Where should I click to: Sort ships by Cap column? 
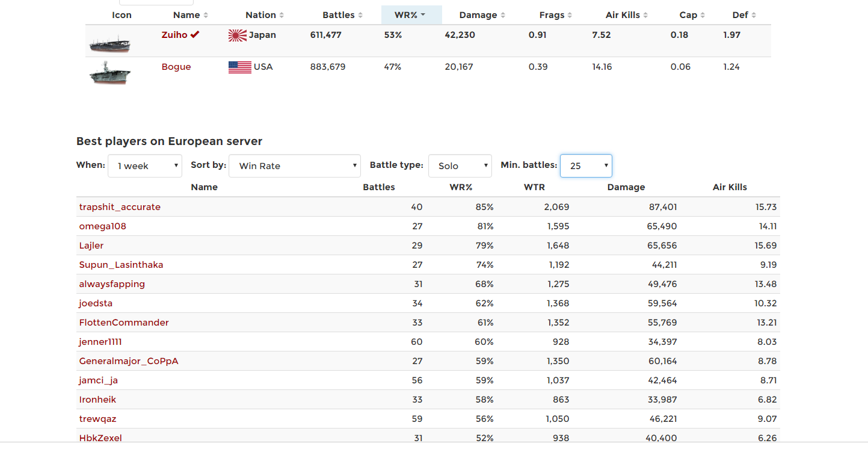692,15
